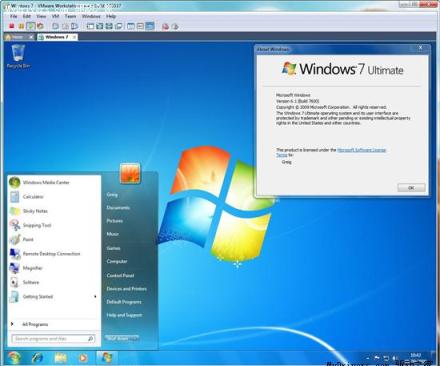The height and width of the screenshot is (366, 440).
Task: Open Remote Desktop Connection
Action: point(54,254)
